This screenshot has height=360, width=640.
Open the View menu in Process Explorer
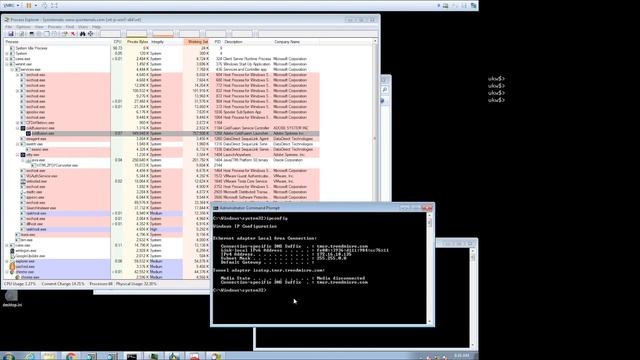click(39, 27)
